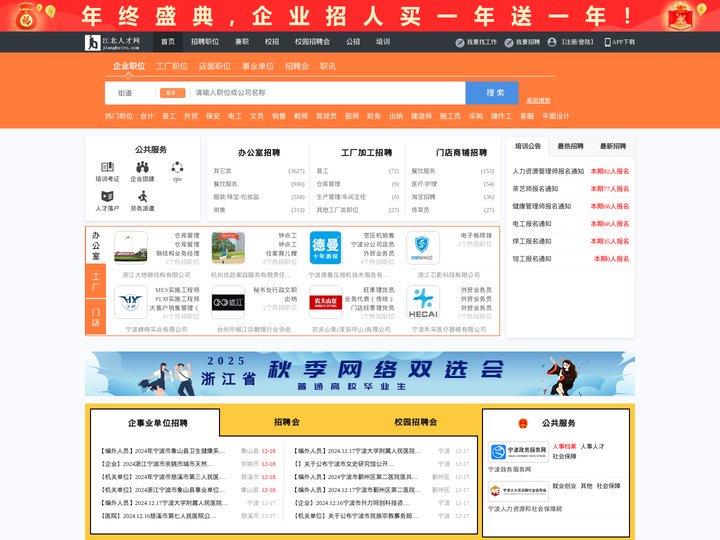Switch to the 最热招聘 tab

(570, 146)
